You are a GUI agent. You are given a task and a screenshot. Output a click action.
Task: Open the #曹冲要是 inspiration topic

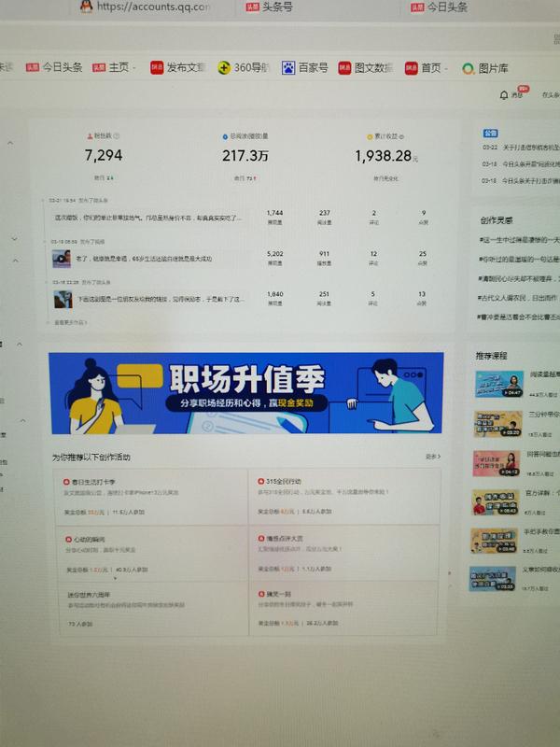(x=518, y=317)
